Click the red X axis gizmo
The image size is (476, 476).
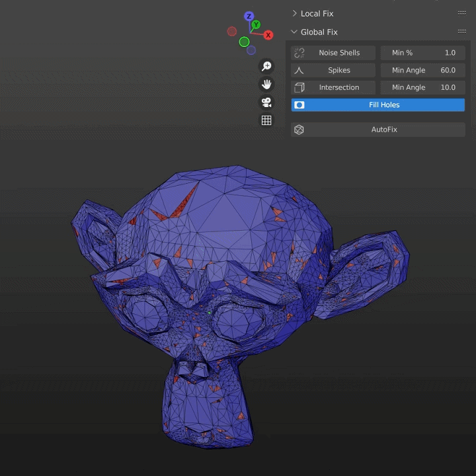click(x=268, y=35)
